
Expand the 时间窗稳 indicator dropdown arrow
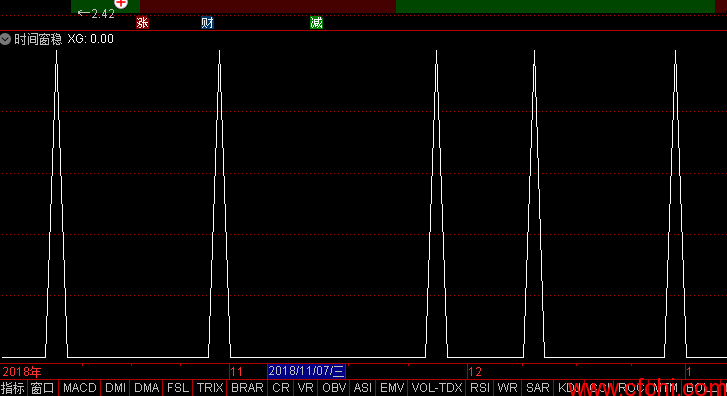[x=5, y=39]
